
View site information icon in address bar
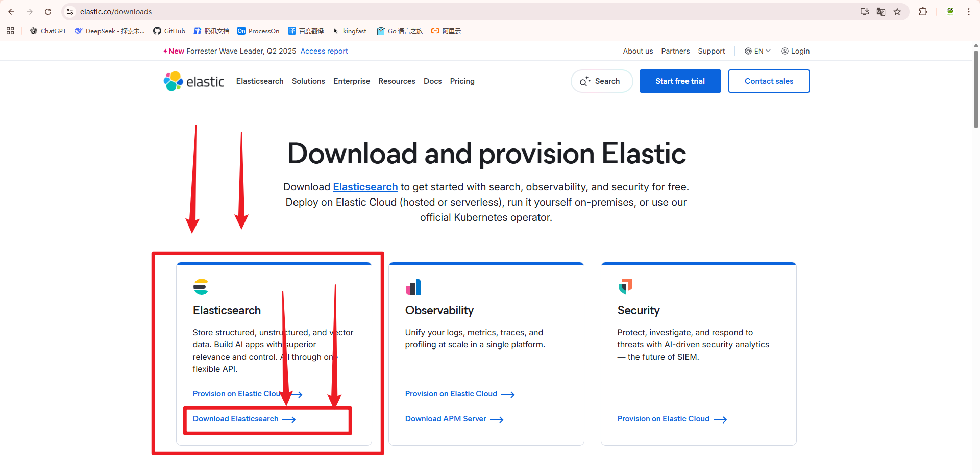(x=70, y=12)
